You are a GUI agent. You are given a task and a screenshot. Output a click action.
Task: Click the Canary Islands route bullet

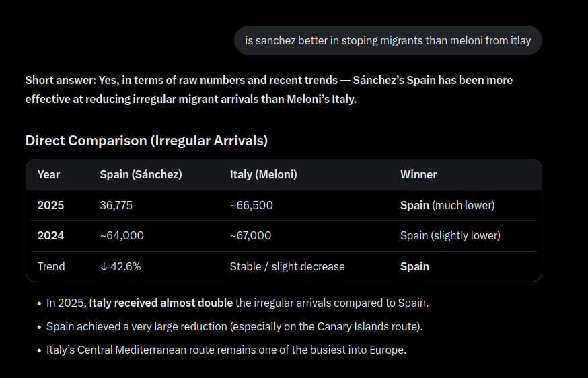234,327
